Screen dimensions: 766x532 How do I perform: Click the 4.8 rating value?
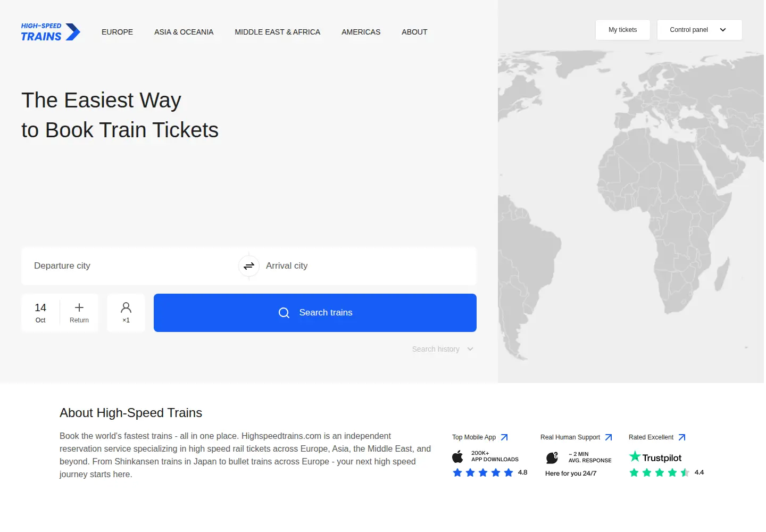tap(523, 472)
